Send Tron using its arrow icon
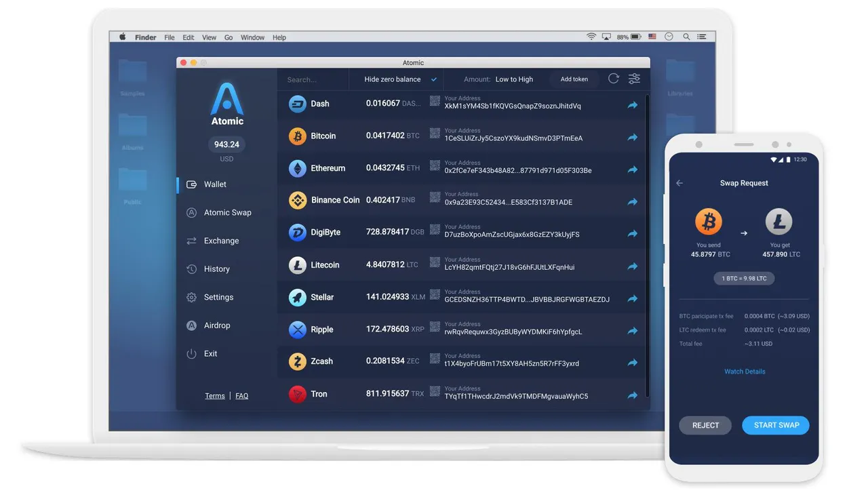Image resolution: width=868 pixels, height=497 pixels. coord(633,395)
